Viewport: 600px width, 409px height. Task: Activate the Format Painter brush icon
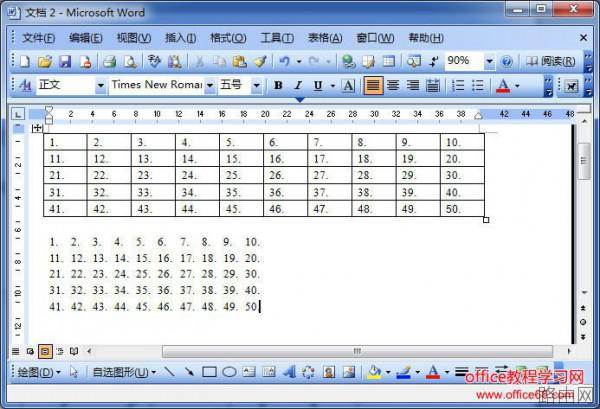point(261,62)
